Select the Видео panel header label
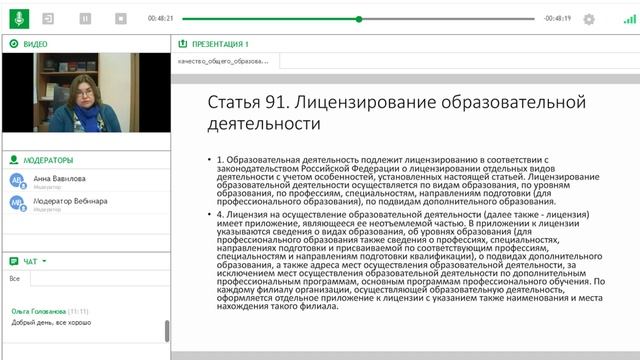The height and width of the screenshot is (360, 640). (x=35, y=44)
